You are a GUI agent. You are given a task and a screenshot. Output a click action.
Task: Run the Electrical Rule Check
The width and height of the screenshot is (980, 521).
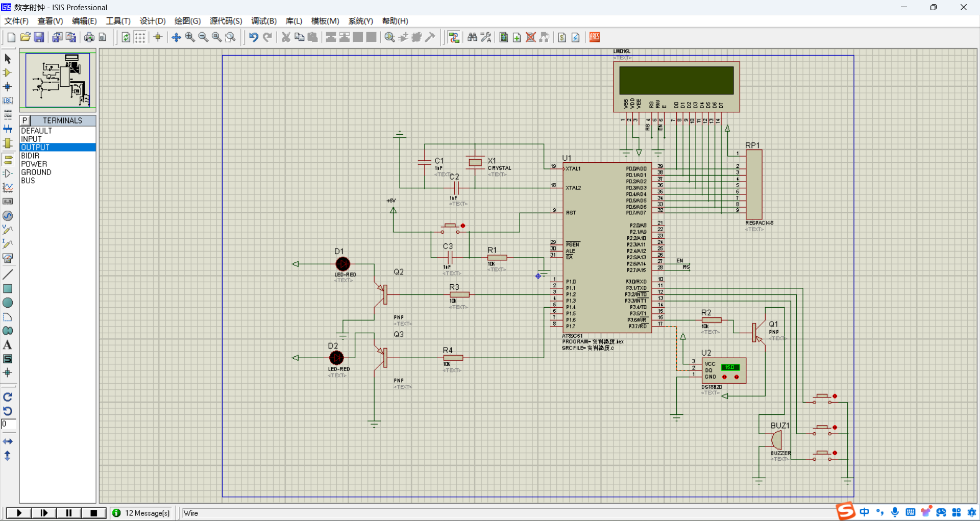[x=576, y=37]
